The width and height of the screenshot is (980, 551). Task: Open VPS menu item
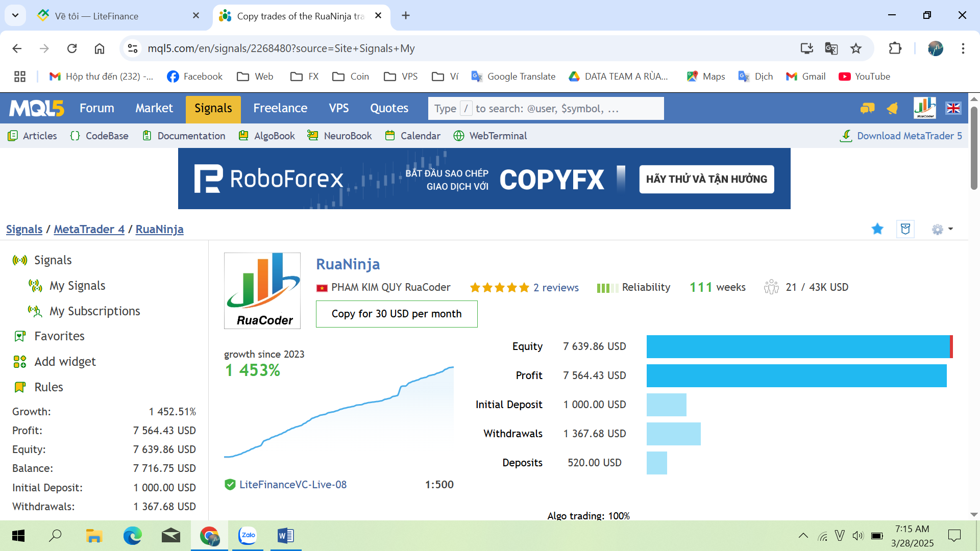click(339, 108)
